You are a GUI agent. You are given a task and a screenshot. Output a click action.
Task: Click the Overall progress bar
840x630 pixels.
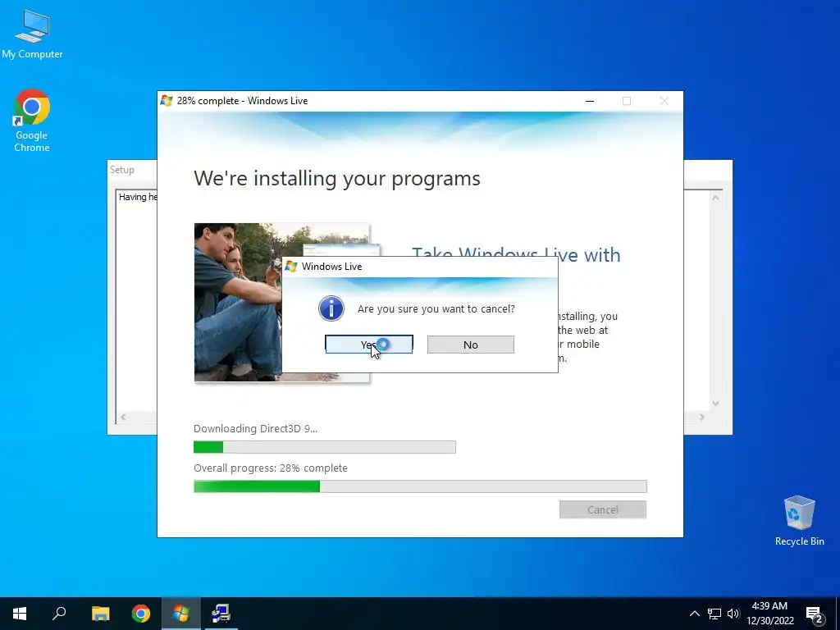point(420,486)
